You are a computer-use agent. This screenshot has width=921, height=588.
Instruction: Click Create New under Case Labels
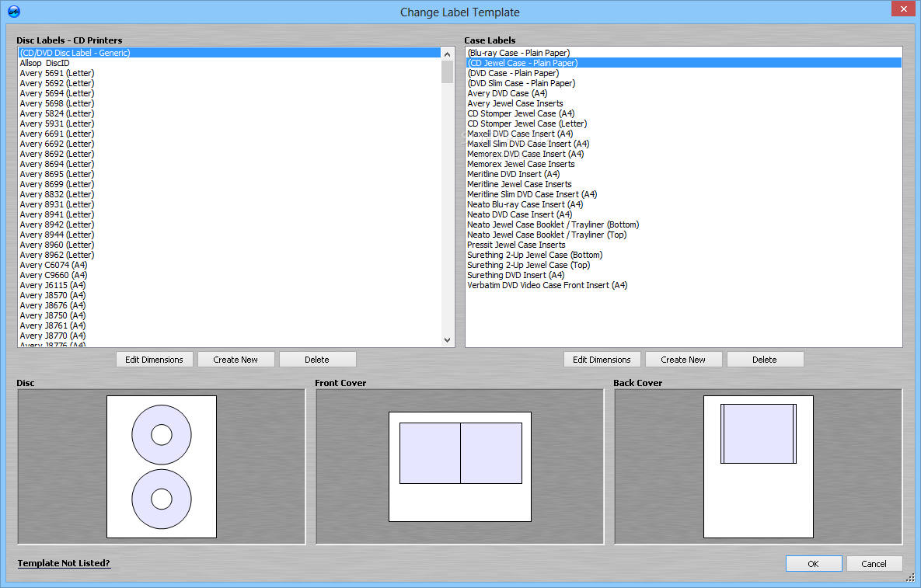[683, 360]
